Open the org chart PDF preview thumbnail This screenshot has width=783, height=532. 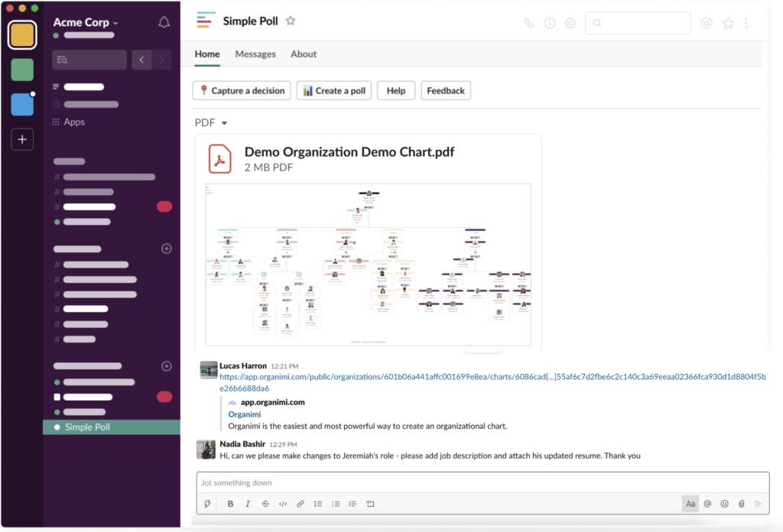368,264
